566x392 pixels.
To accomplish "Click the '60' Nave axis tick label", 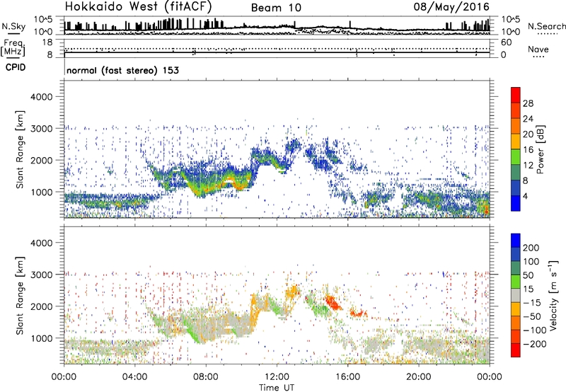I will [x=507, y=42].
